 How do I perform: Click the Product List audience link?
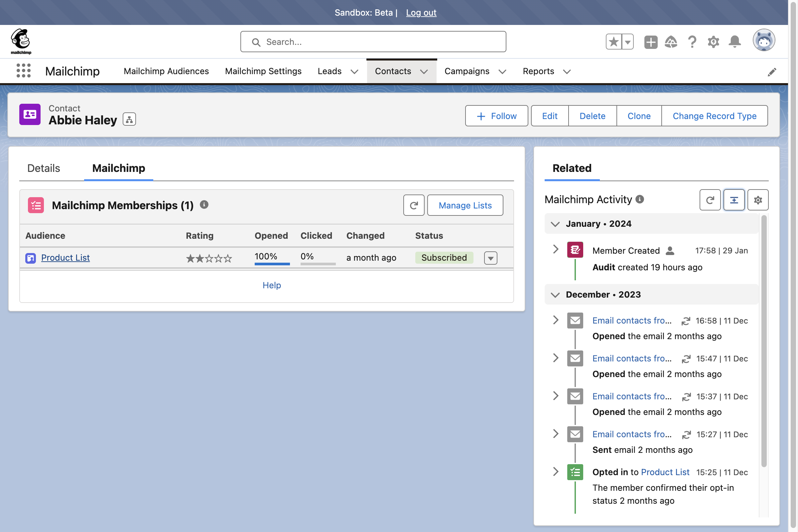click(65, 257)
